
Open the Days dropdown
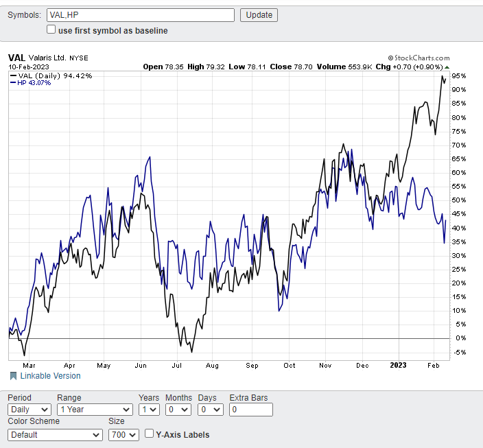point(211,410)
